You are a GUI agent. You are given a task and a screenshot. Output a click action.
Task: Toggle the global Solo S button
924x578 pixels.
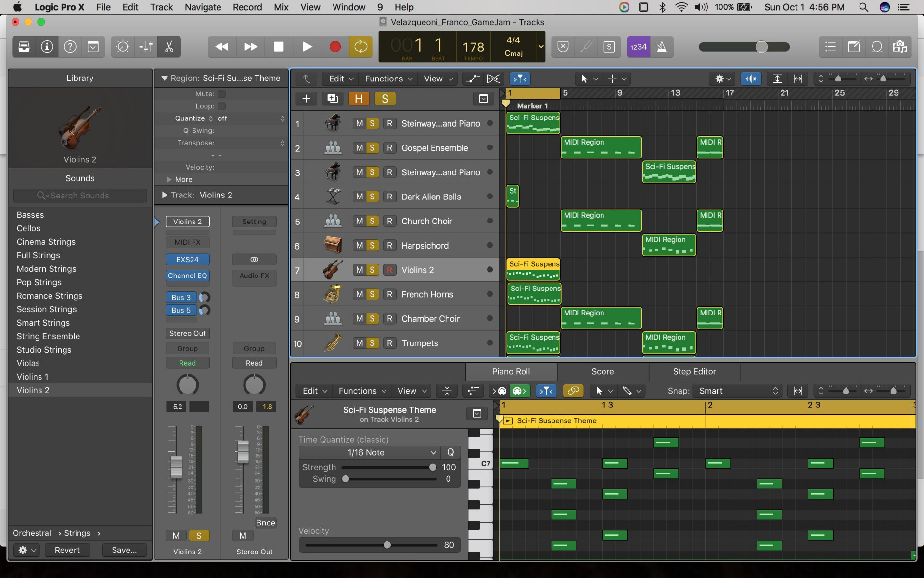385,99
